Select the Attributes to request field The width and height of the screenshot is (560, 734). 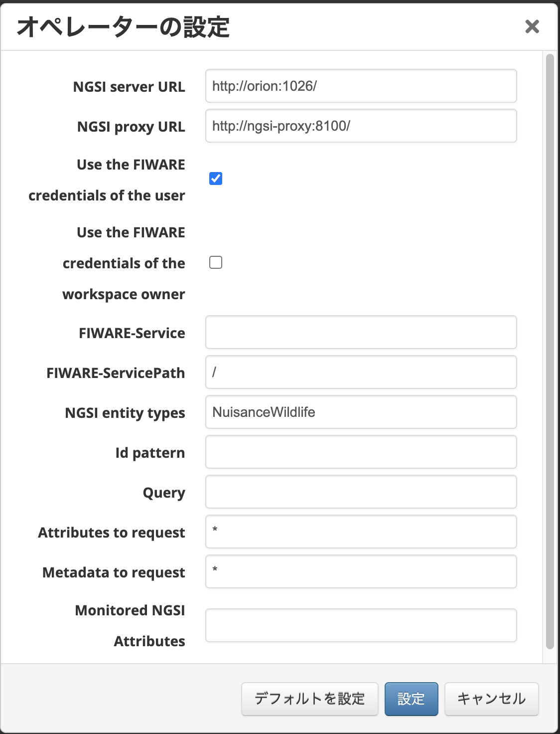[x=360, y=532]
